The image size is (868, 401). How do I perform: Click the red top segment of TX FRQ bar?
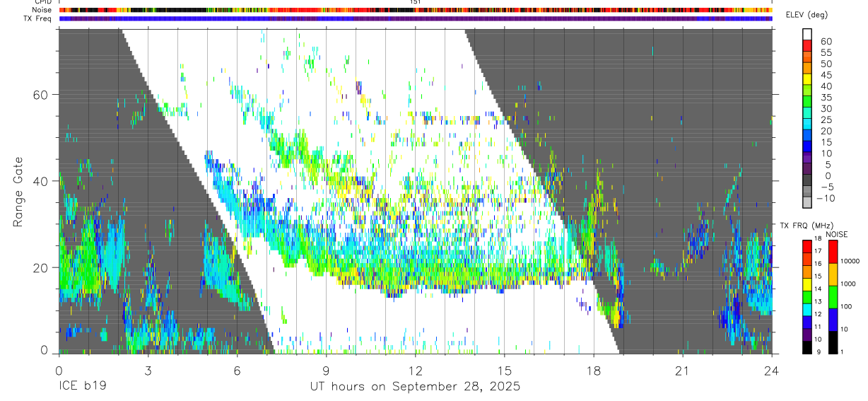coord(807,246)
